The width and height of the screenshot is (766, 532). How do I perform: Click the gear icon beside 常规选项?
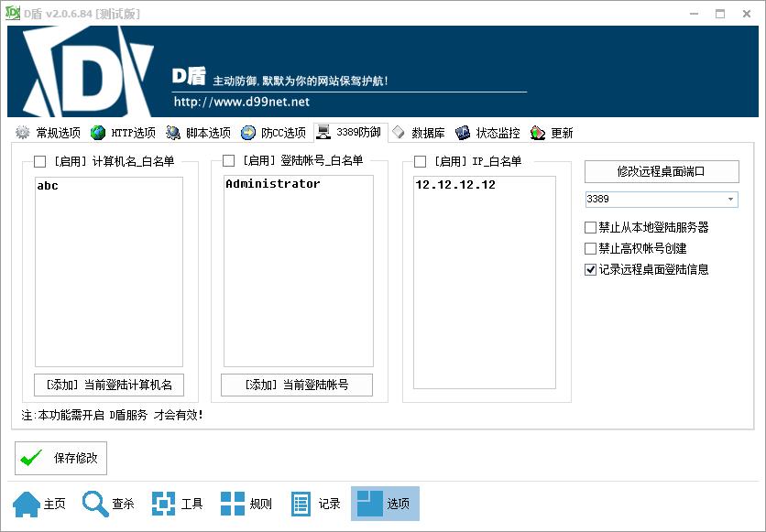click(23, 133)
